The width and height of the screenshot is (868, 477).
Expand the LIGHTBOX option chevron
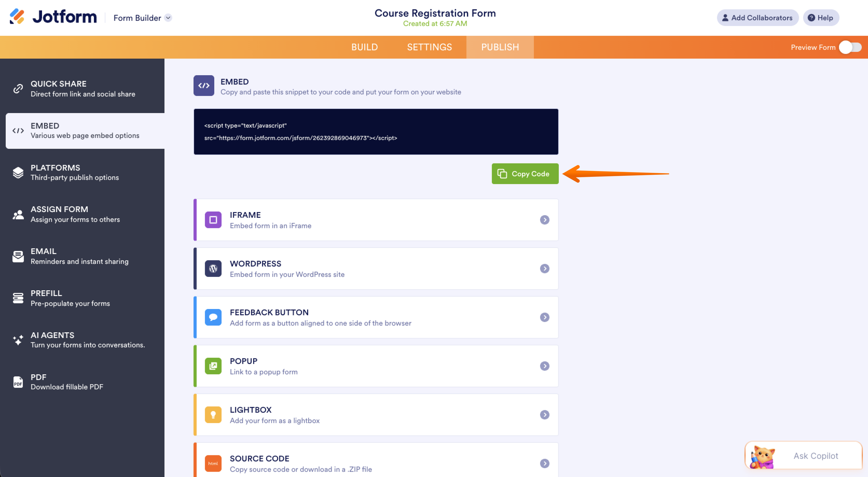(545, 415)
